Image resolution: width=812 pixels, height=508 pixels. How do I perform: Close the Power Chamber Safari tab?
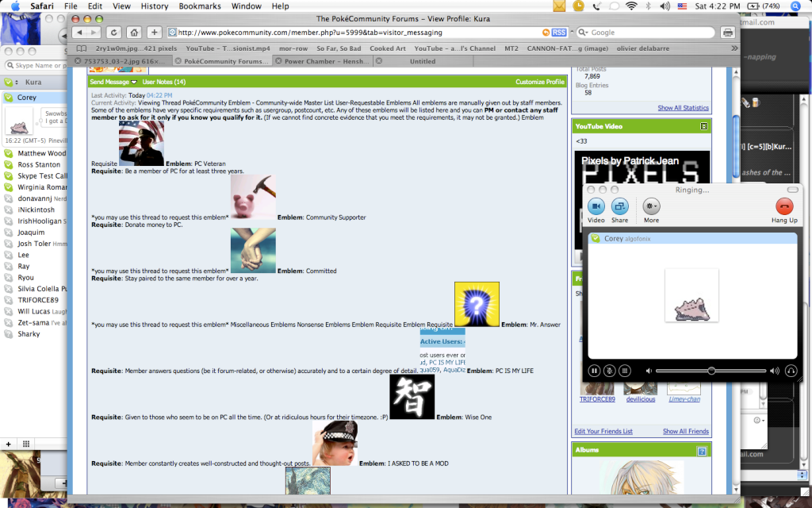pyautogui.click(x=278, y=61)
